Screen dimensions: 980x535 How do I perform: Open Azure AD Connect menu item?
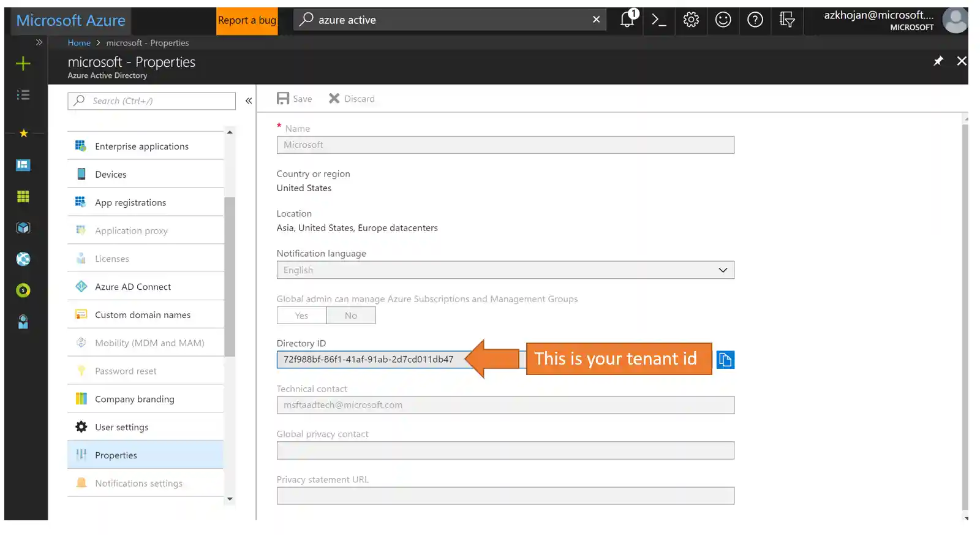(x=145, y=287)
